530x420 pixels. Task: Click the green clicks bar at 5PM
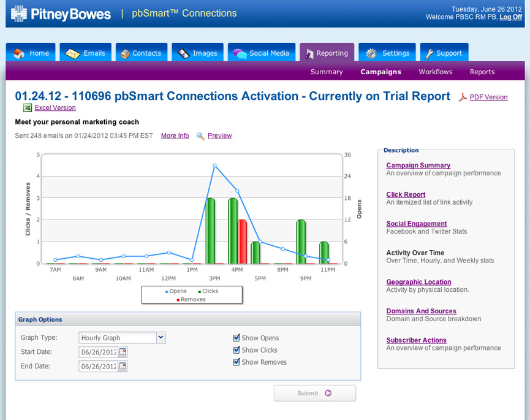[x=256, y=252]
